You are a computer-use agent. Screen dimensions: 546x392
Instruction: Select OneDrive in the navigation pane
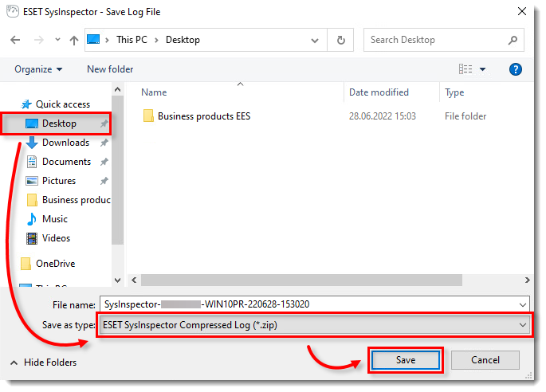click(55, 264)
